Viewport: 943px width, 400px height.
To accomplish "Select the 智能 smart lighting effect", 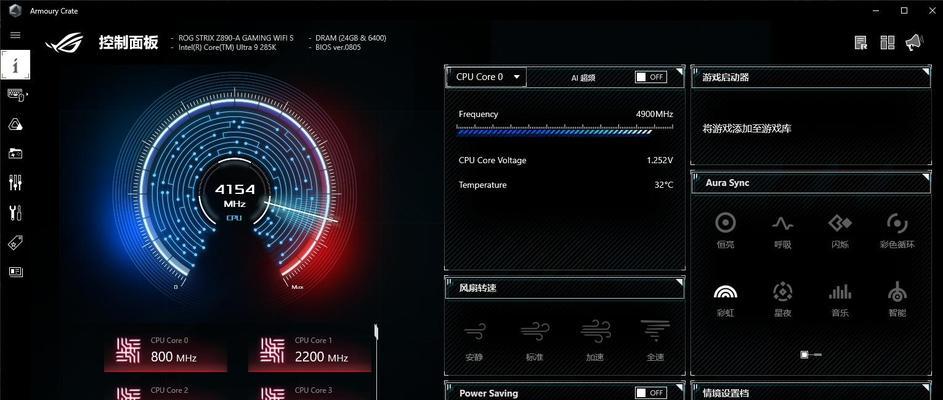I will [x=897, y=299].
